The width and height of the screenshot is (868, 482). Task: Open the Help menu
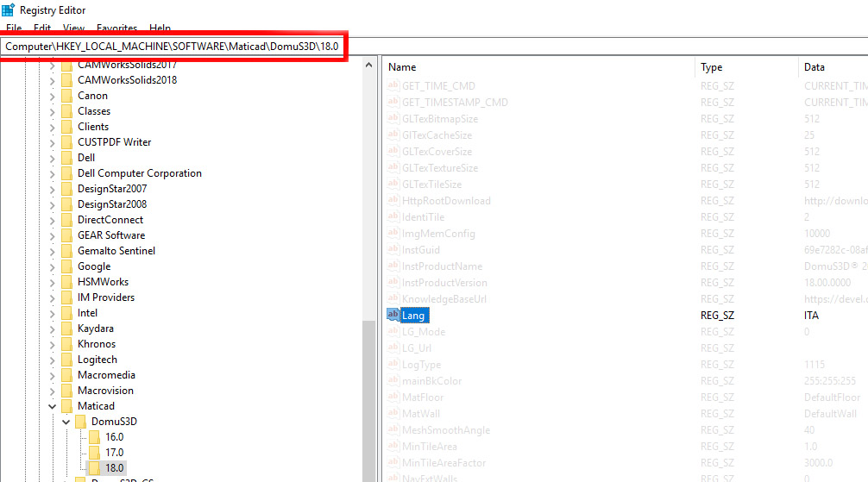click(x=160, y=28)
